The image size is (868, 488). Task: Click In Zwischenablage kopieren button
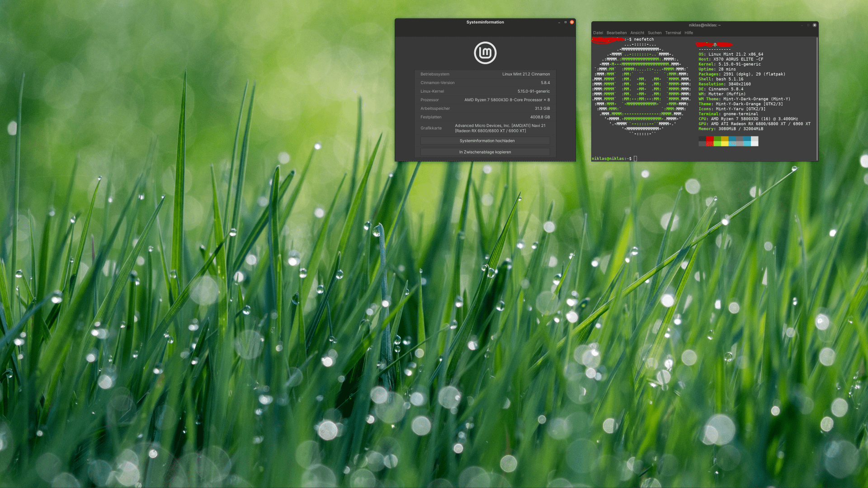point(485,152)
